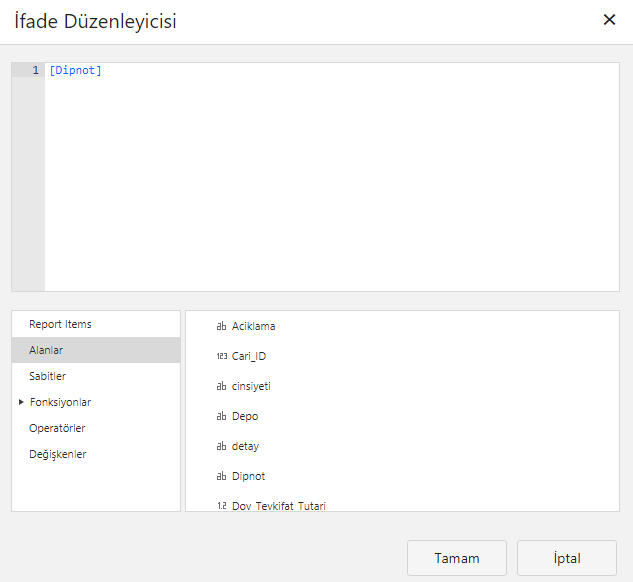Click the numeric type icon beside Cari_ID

pos(221,356)
